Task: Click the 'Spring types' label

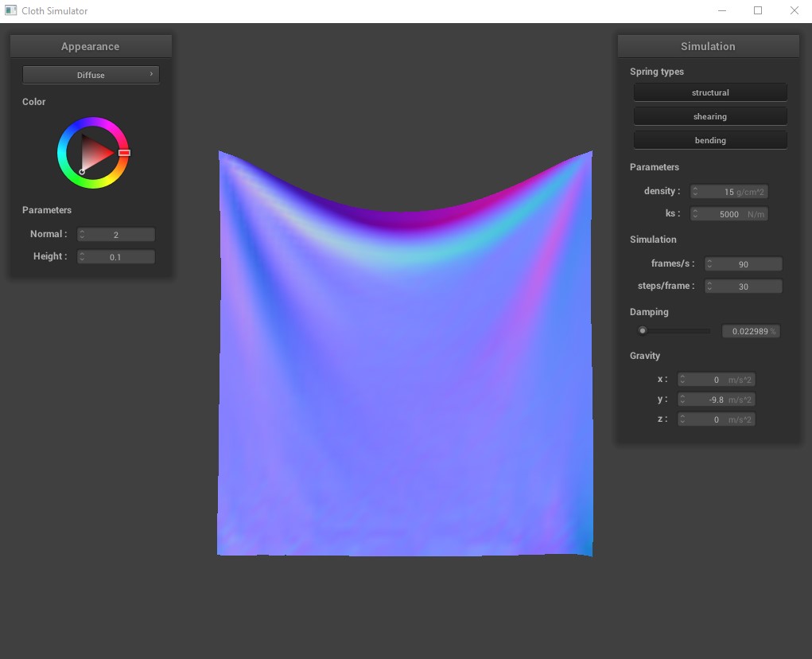Action: pos(657,72)
